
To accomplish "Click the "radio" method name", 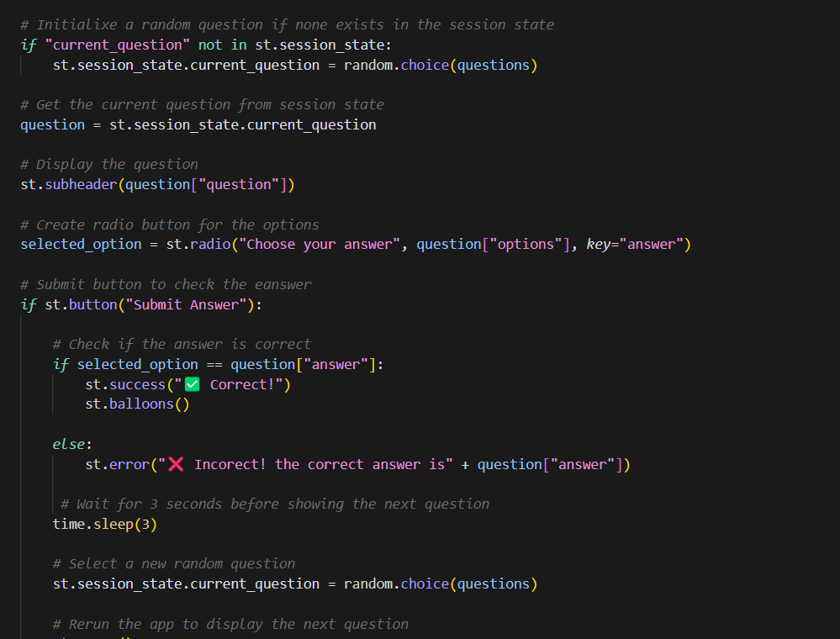I will pyautogui.click(x=210, y=244).
